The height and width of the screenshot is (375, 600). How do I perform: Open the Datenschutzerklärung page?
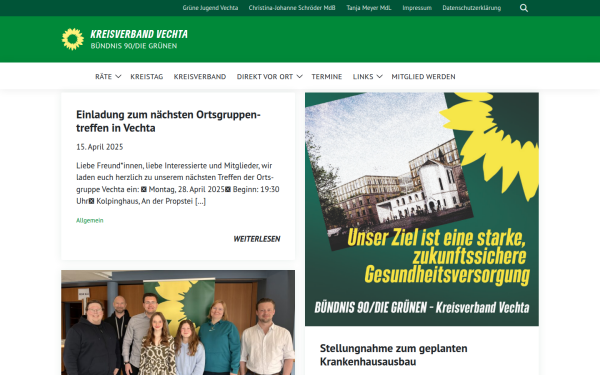point(471,8)
